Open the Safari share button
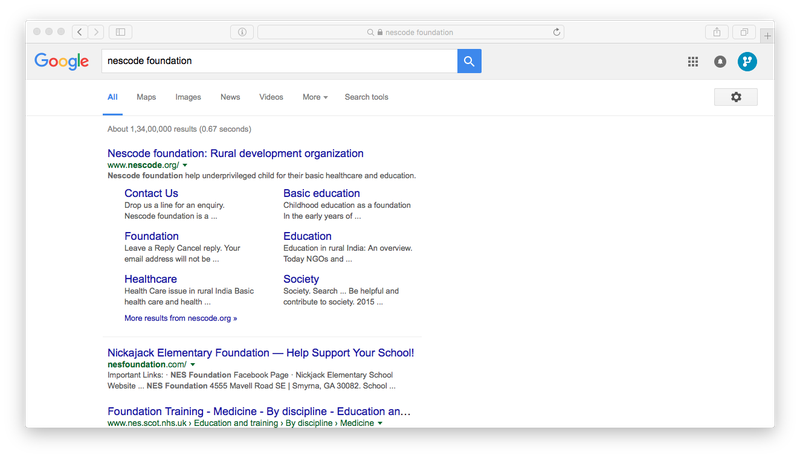The height and width of the screenshot is (458, 800). pyautogui.click(x=717, y=32)
